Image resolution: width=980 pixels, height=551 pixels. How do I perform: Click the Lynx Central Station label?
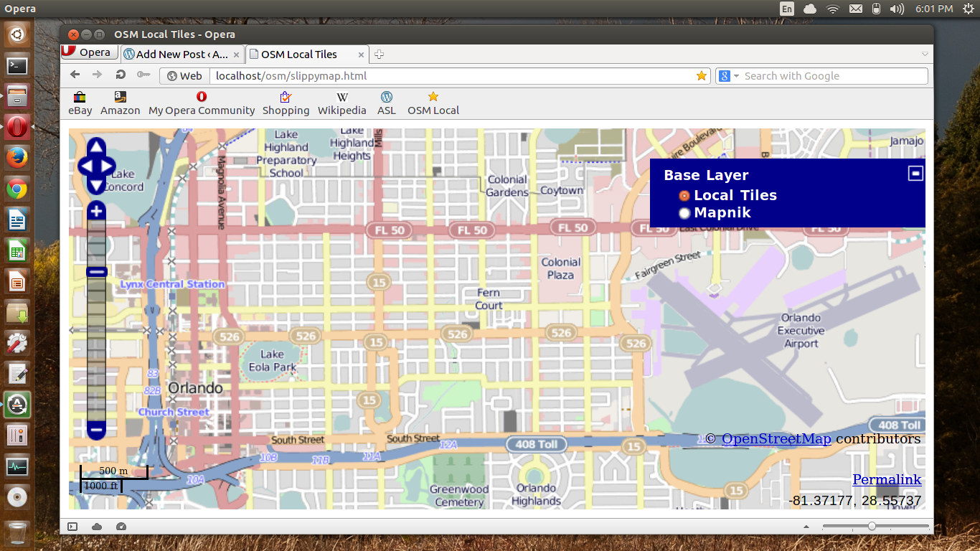pos(172,284)
